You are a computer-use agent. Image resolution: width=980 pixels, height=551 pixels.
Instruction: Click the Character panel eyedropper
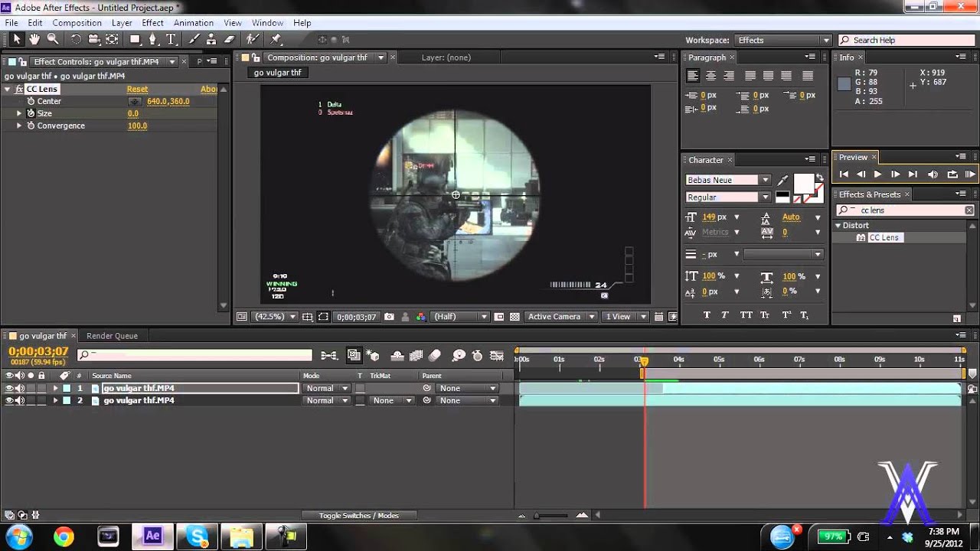coord(782,181)
